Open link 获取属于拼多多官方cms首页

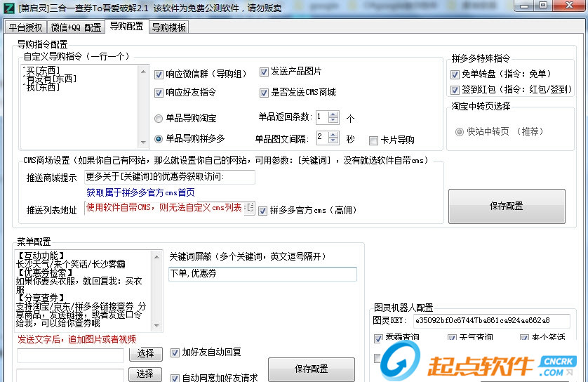(140, 192)
